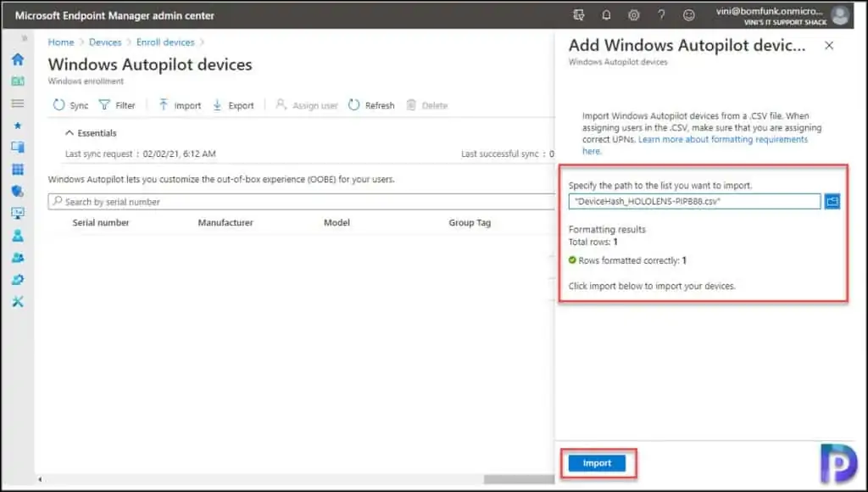This screenshot has width=868, height=492.
Task: Click 'Total rows: 1' text
Action: pos(593,242)
